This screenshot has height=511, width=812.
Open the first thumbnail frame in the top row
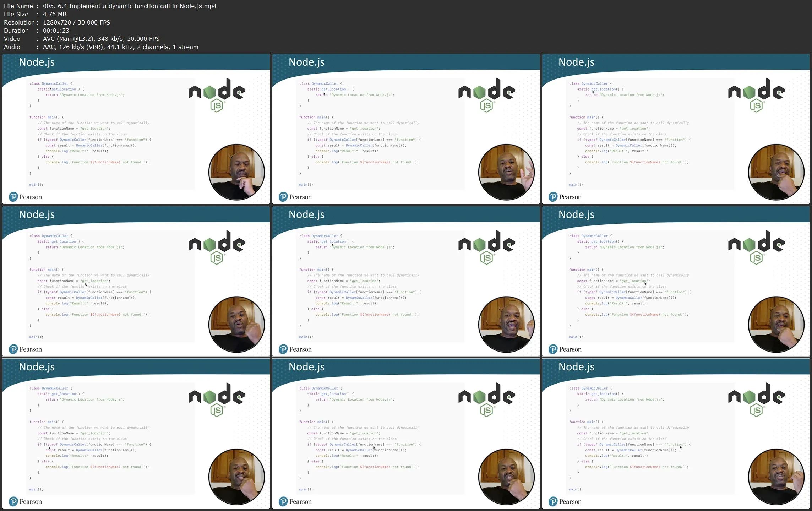(x=136, y=129)
